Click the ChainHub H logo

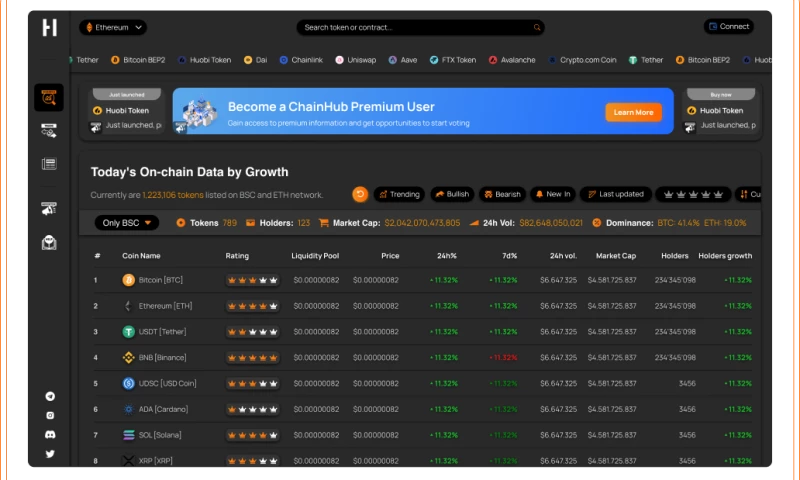[x=49, y=28]
